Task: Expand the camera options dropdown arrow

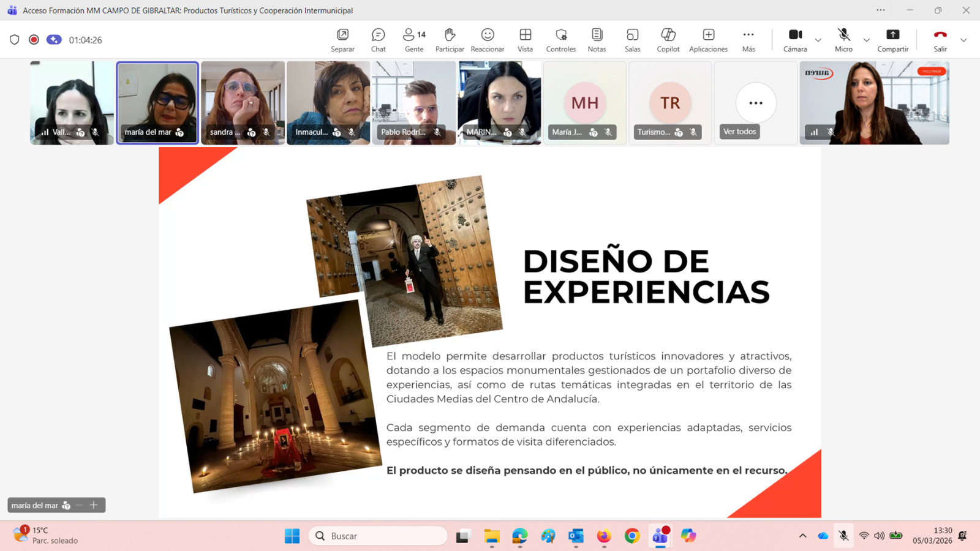Action: [x=818, y=40]
